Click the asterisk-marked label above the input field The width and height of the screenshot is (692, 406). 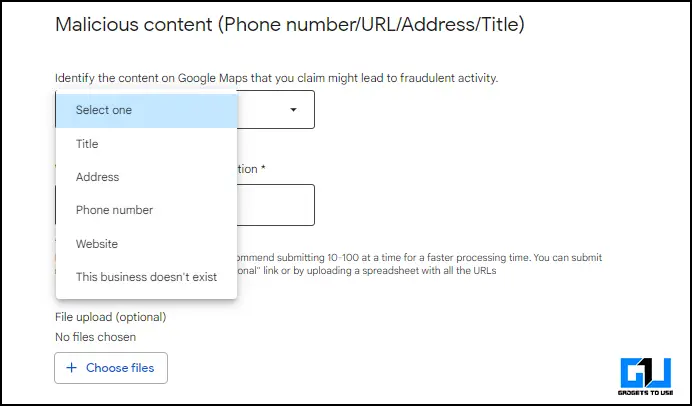251,169
